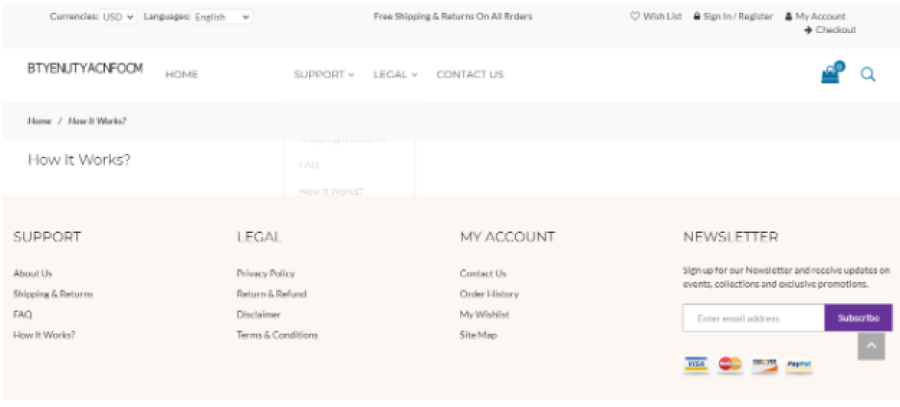This screenshot has width=900, height=407.
Task: Click the Sign In lock icon
Action: pyautogui.click(x=697, y=16)
